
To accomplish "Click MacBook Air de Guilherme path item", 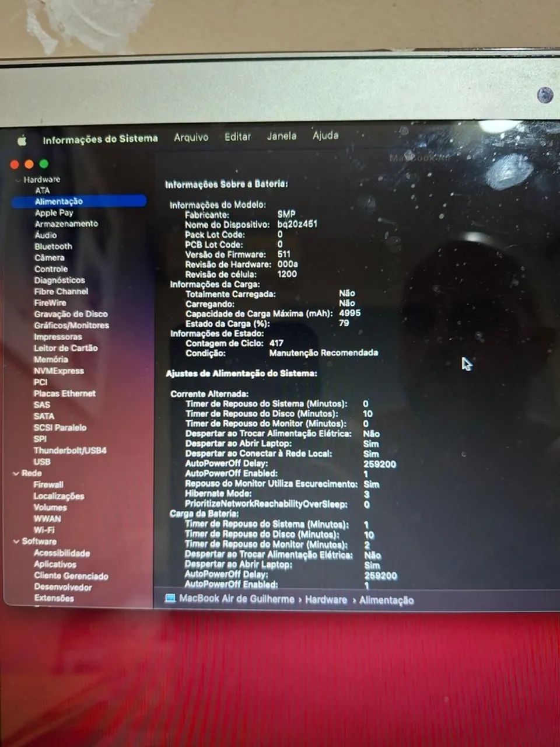I will click(237, 599).
